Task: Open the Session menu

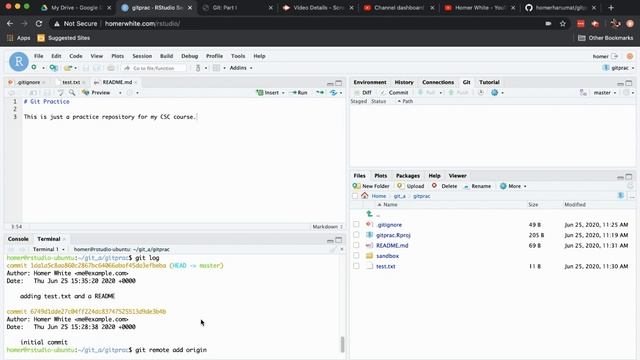Action: click(142, 56)
